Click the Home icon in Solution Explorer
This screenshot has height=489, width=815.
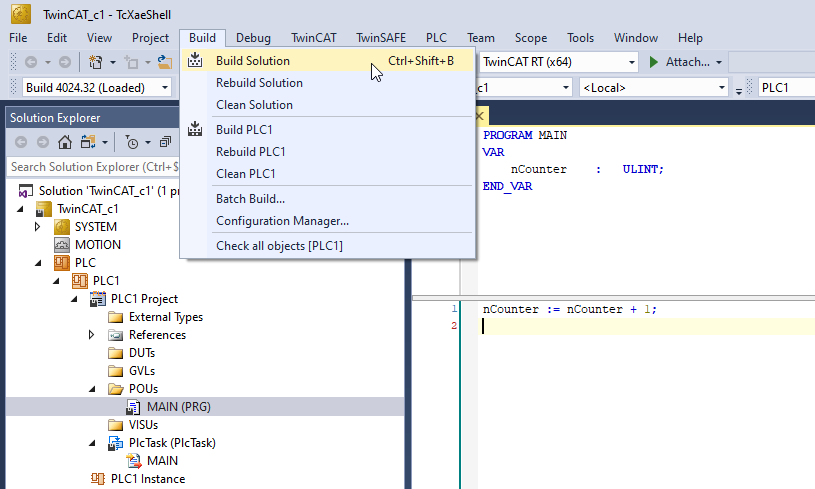(64, 142)
